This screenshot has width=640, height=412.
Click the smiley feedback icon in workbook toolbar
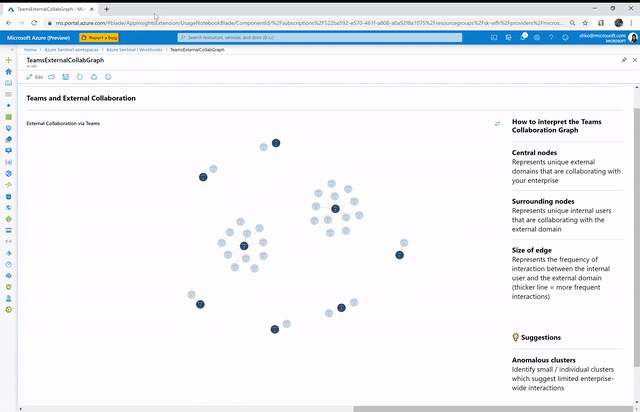108,77
